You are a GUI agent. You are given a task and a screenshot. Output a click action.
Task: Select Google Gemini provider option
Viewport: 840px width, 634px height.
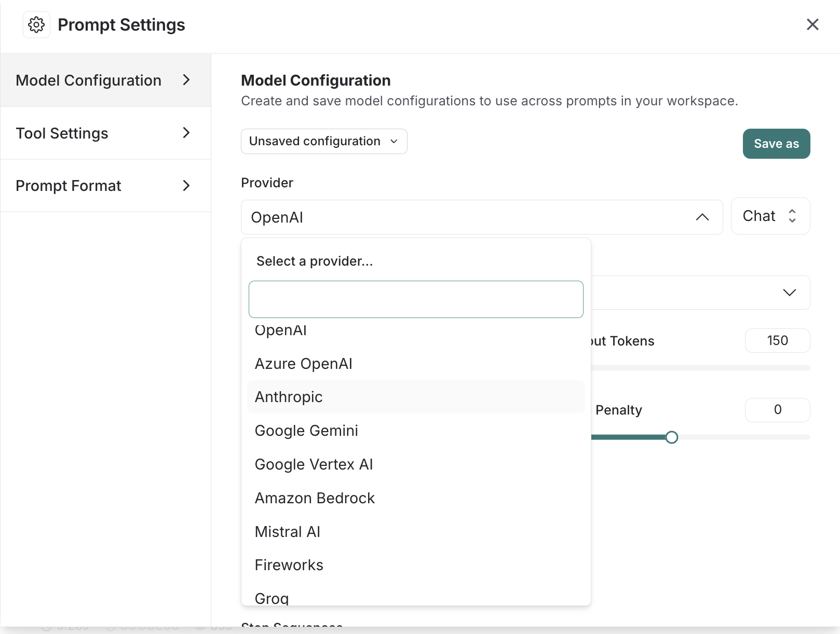pyautogui.click(x=306, y=431)
